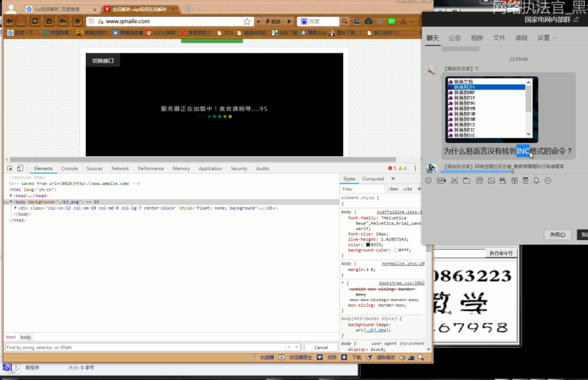Viewport: 588px width, 380px height.
Task: Expand the div col-xs-12 node
Action: pyautogui.click(x=15, y=208)
